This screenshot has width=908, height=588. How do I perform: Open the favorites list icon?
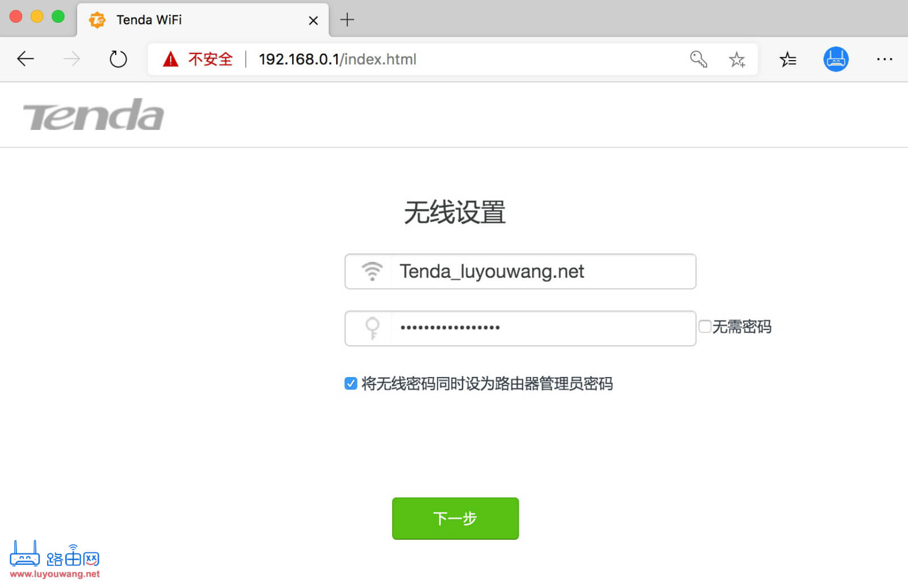pos(788,58)
